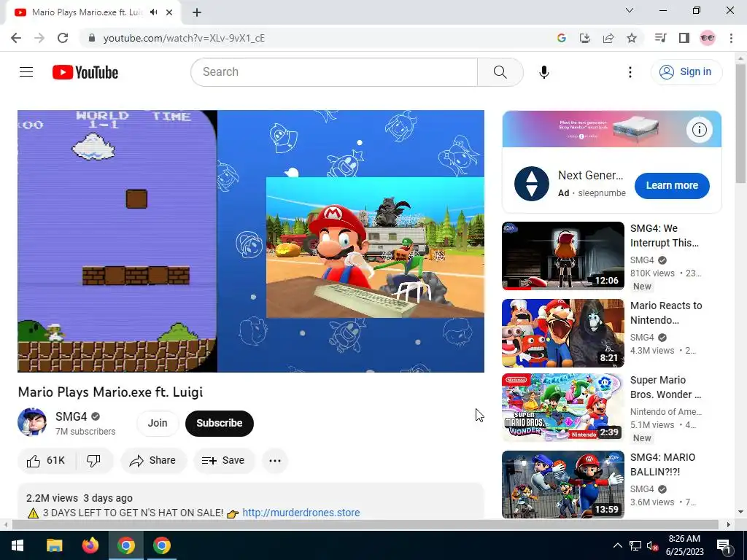Open SMG4: MARIO BALLIN thumbnail
This screenshot has width=747, height=560.
point(562,485)
